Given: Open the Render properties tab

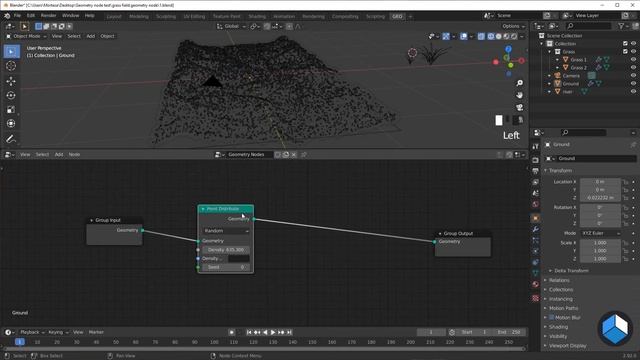Looking at the screenshot, I should pos(536,160).
